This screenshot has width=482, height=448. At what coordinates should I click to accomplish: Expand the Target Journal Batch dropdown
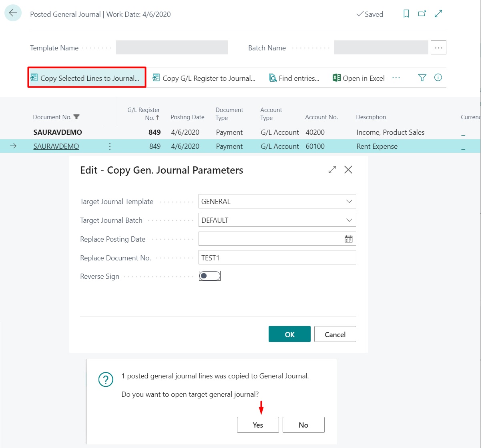click(350, 220)
